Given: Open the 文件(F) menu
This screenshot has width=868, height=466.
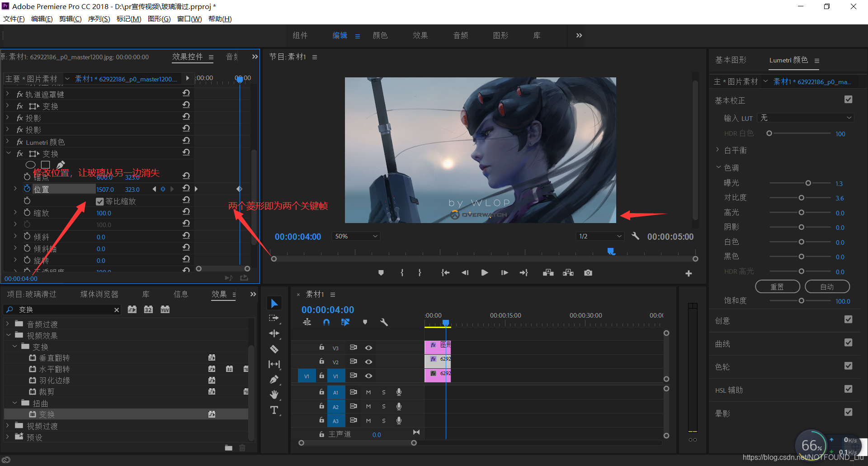Looking at the screenshot, I should pos(14,19).
